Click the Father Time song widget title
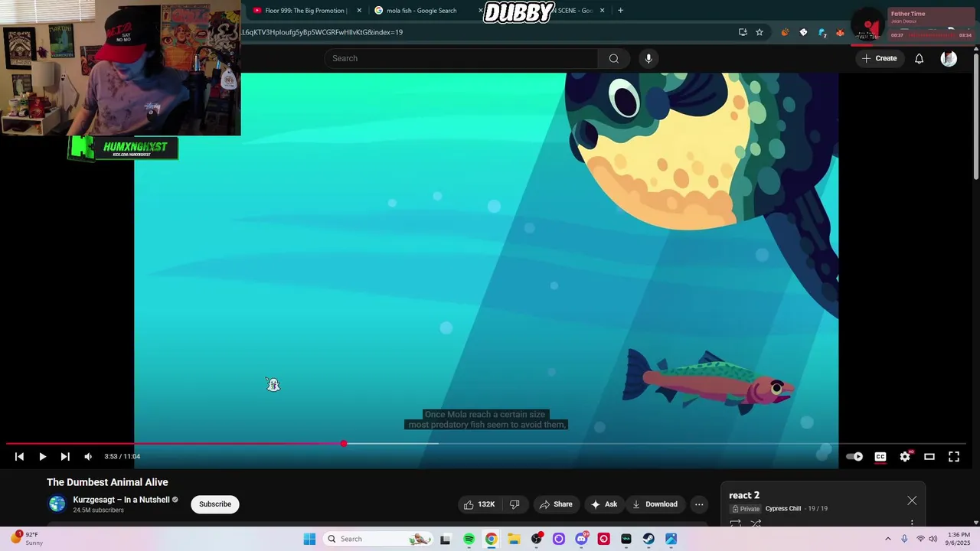Screen dimensions: 980x551 [x=908, y=14]
